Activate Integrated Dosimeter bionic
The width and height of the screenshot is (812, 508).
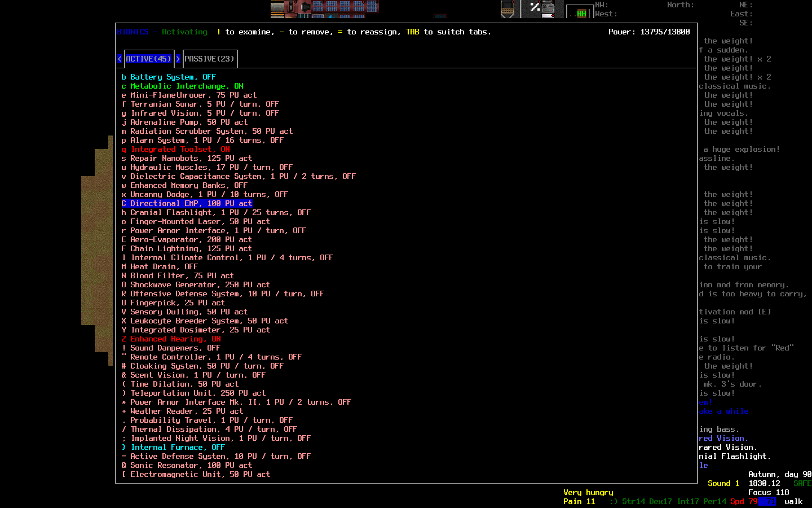[196, 330]
